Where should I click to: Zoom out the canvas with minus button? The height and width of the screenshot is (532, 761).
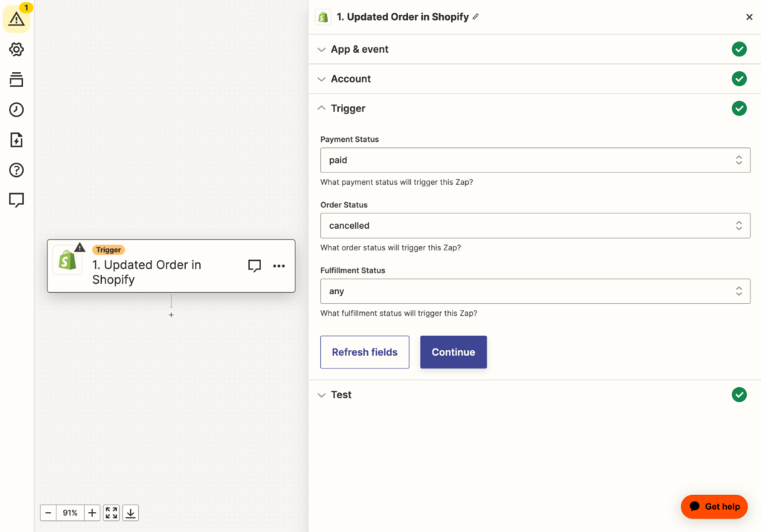pos(48,513)
